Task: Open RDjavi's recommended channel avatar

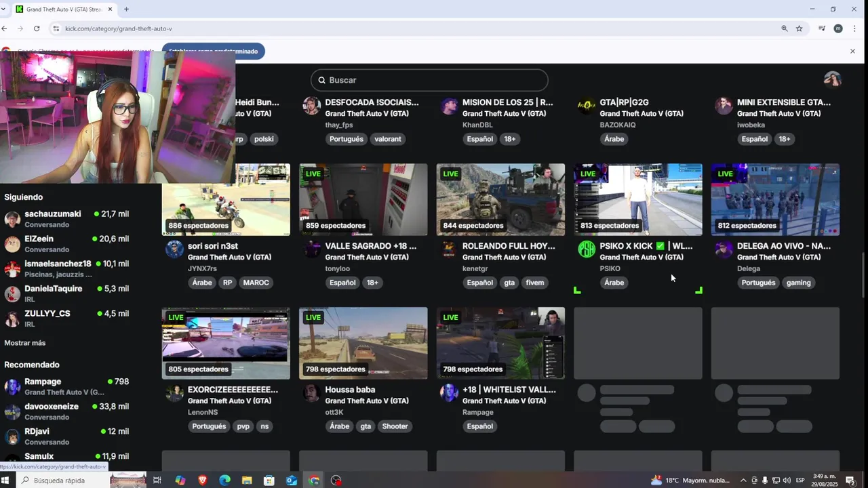Action: click(x=12, y=436)
